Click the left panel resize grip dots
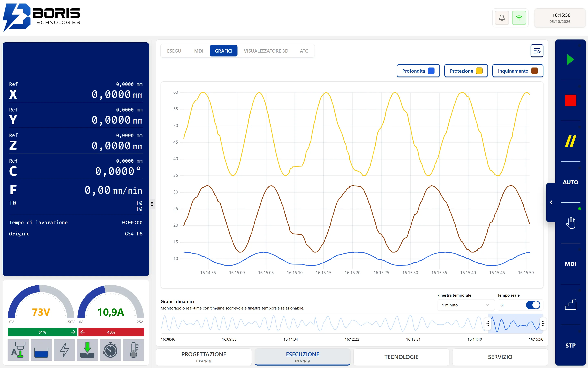 tap(152, 204)
